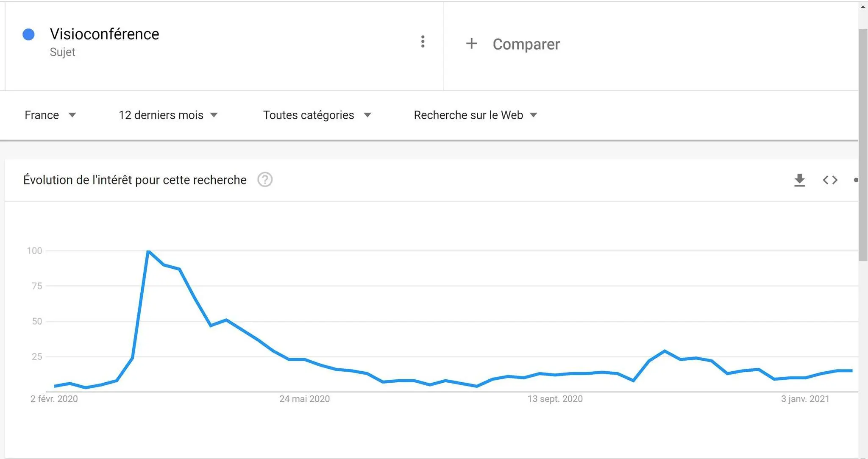Click the chart peak at value 100

pyautogui.click(x=148, y=251)
